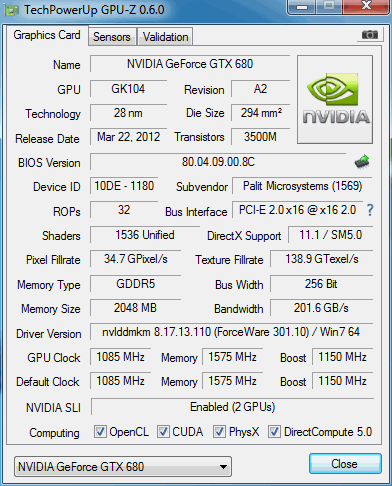The image size is (392, 486).
Task: Click the NVIDIA SLI status field
Action: [232, 407]
